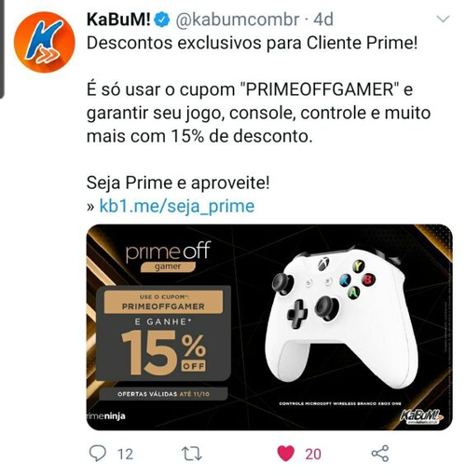Open the kb1.me/seja_prime link

click(177, 206)
